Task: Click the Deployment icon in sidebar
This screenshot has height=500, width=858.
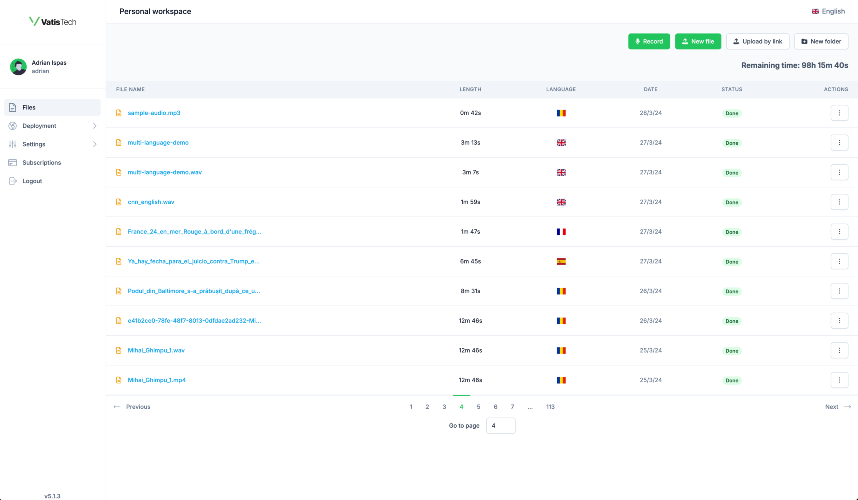Action: point(13,126)
